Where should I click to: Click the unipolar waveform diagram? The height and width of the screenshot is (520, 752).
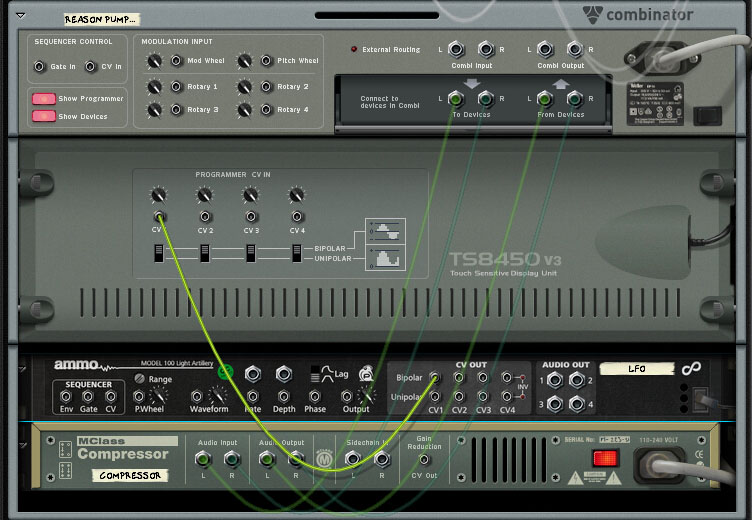click(x=386, y=258)
